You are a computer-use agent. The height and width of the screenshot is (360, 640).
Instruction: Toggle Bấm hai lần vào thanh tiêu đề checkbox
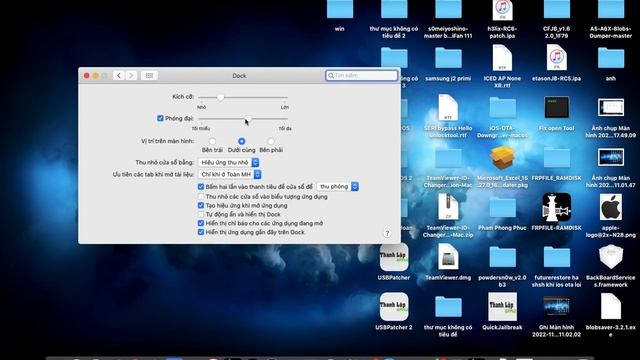click(201, 187)
